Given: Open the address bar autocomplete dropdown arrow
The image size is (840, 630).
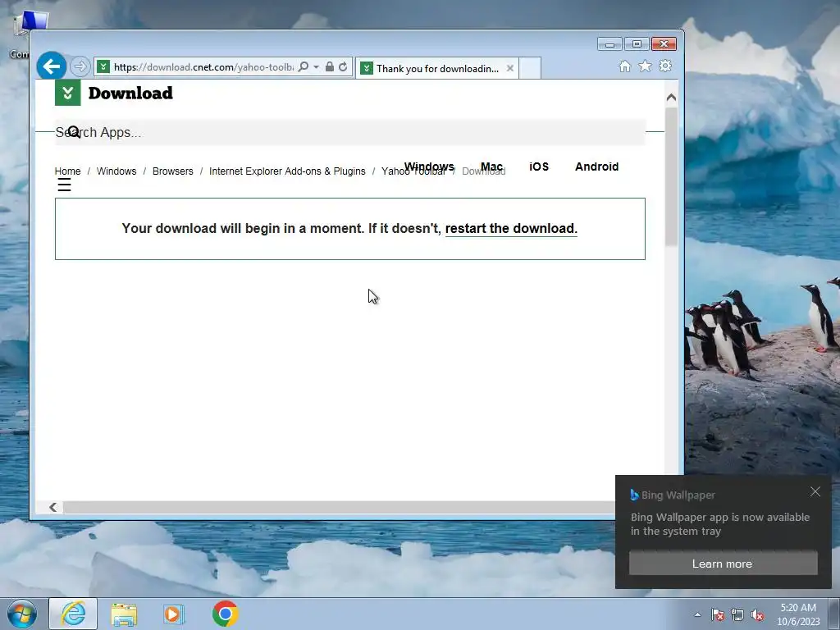Looking at the screenshot, I should [316, 67].
